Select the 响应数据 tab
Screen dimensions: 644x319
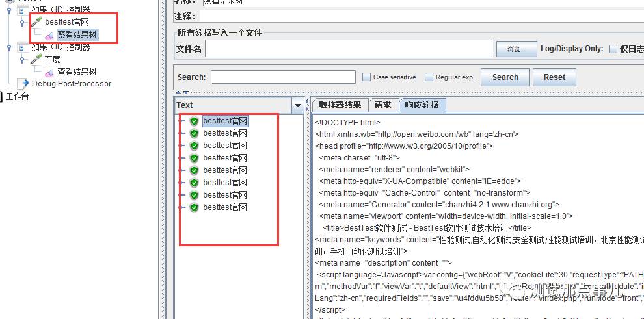tap(422, 105)
